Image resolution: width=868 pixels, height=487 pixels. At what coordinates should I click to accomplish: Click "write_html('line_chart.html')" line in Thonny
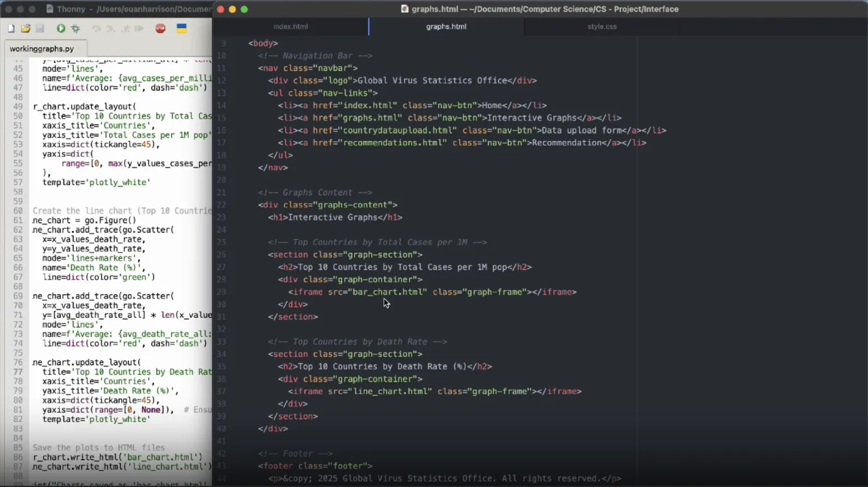coord(122,467)
